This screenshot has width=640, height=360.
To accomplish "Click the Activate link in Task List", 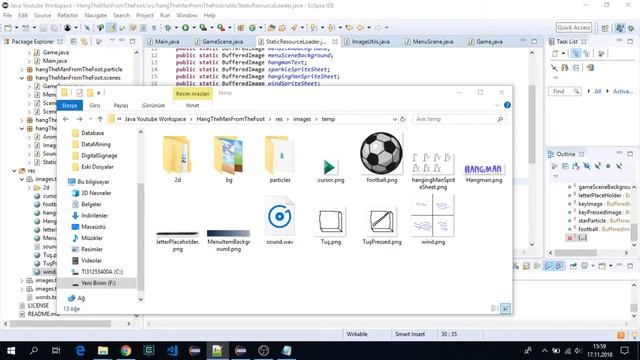I will (x=622, y=91).
